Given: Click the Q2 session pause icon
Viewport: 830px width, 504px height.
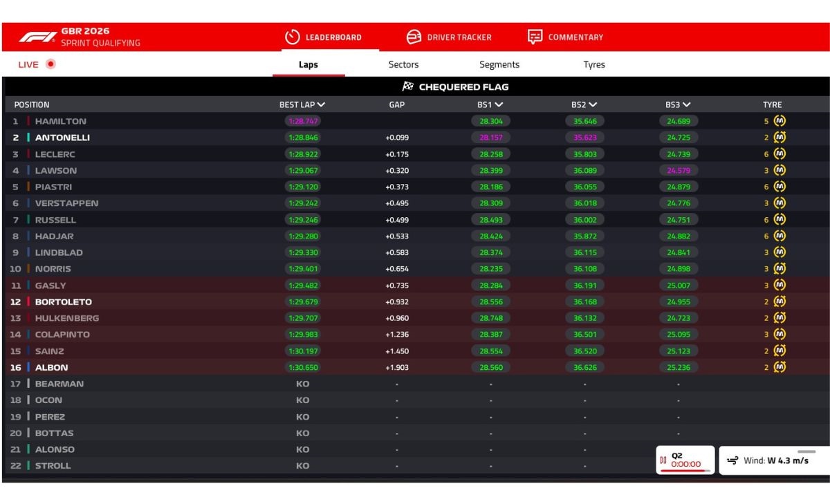Looking at the screenshot, I should 664,460.
